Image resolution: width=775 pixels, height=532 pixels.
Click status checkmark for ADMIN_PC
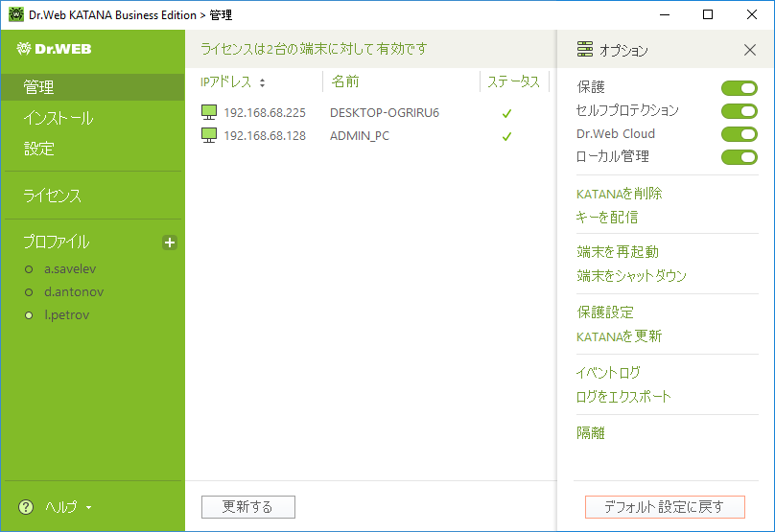tap(506, 136)
